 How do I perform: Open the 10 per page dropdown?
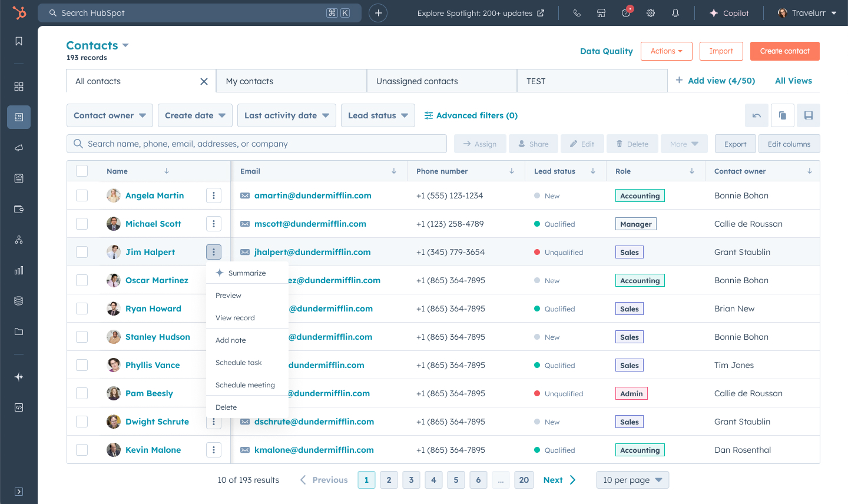click(x=632, y=480)
